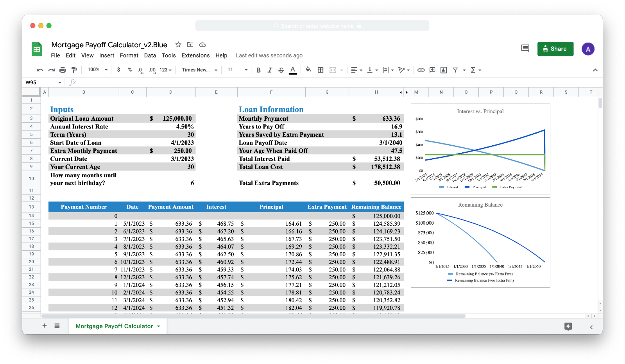Viewport: 625px width, 364px height.
Task: Open the borders menu
Action: click(x=321, y=70)
